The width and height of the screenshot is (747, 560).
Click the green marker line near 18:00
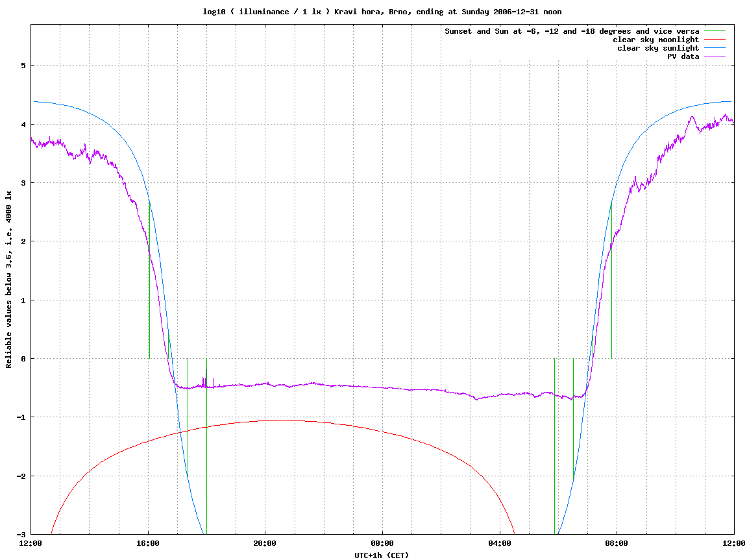click(207, 446)
